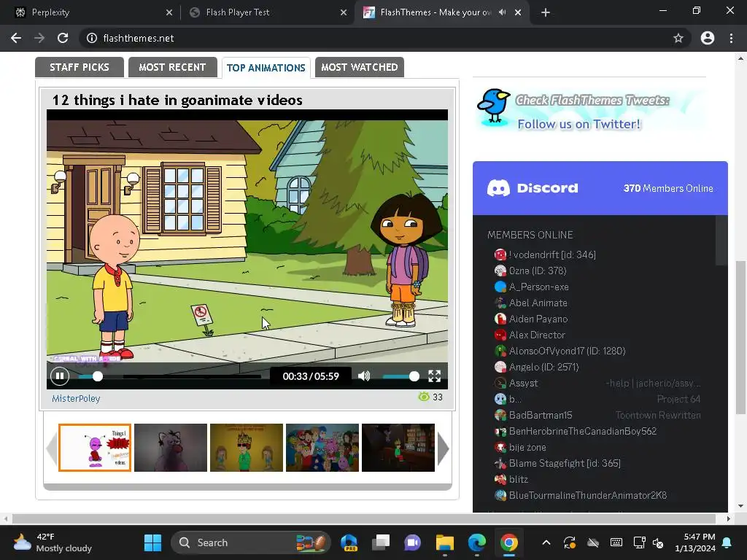Open the MisterPoley author link
The width and height of the screenshot is (747, 560).
(x=76, y=399)
